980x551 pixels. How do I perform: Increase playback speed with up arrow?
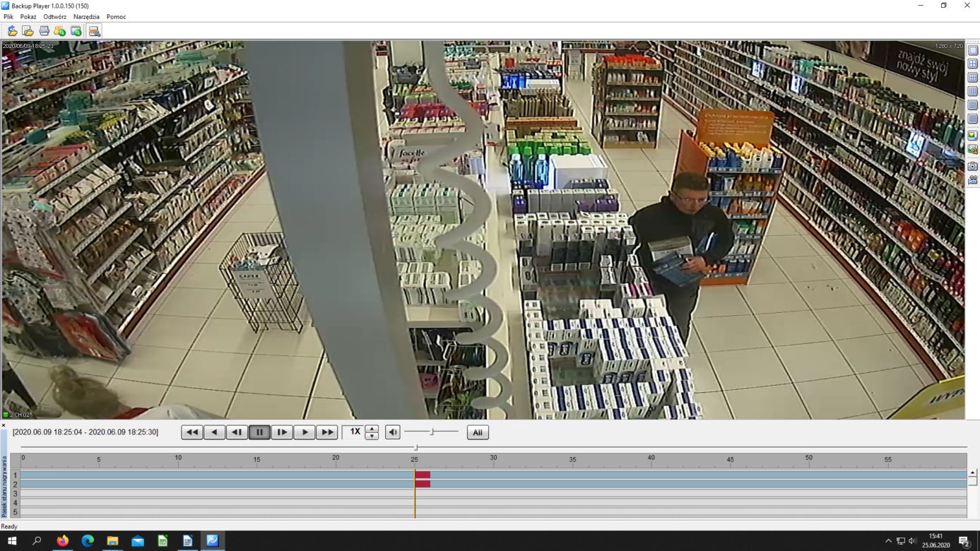(x=372, y=429)
